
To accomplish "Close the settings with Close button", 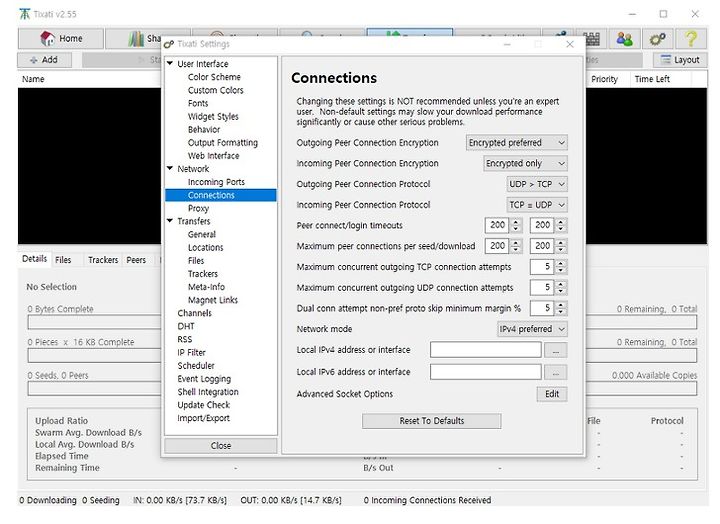I will pos(221,446).
